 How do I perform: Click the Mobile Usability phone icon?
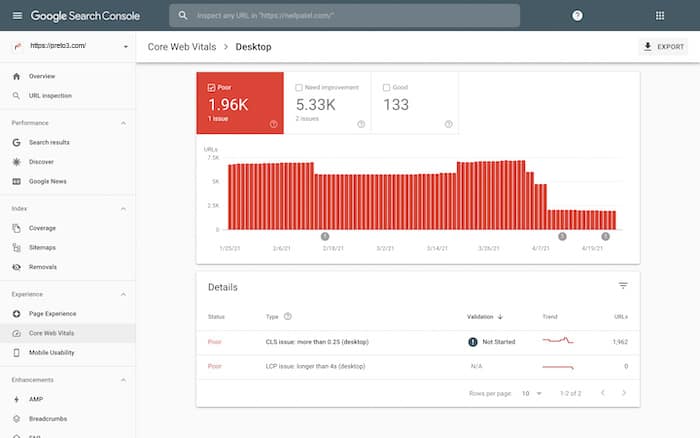click(17, 353)
